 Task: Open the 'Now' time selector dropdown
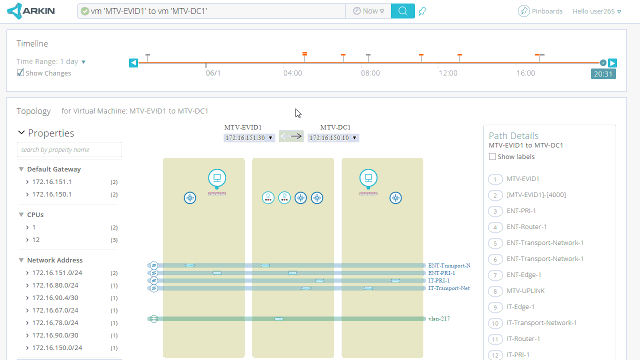[368, 11]
